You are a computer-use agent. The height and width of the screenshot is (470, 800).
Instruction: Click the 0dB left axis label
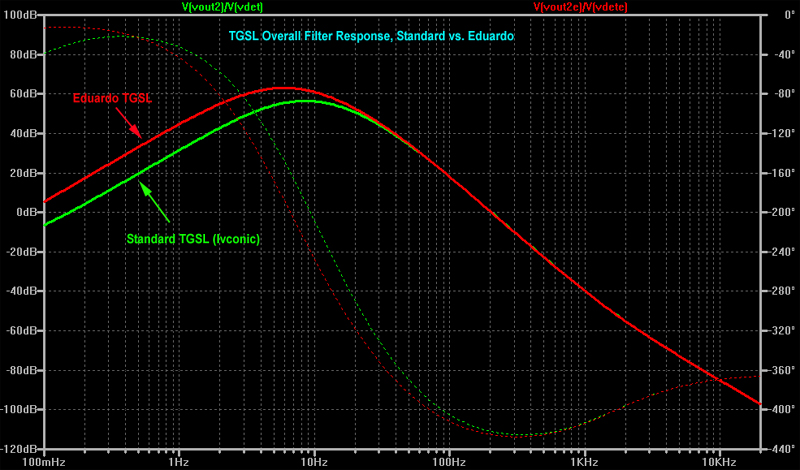25,212
